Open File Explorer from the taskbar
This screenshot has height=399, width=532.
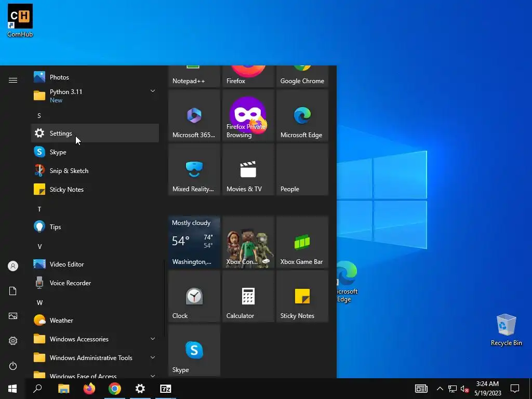[x=63, y=389]
